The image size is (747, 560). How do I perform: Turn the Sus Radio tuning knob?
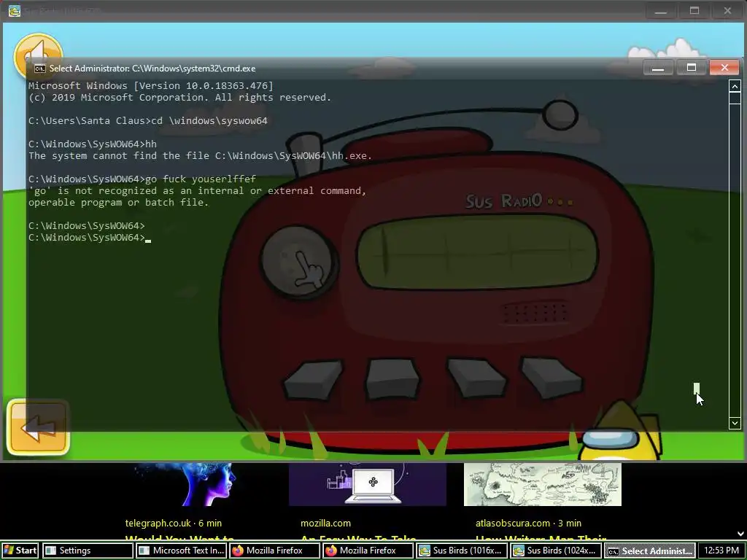tap(299, 262)
